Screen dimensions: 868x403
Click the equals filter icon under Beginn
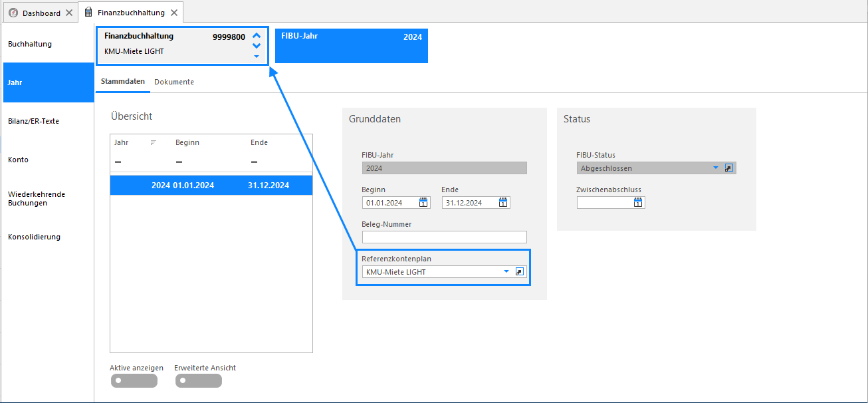tap(179, 162)
